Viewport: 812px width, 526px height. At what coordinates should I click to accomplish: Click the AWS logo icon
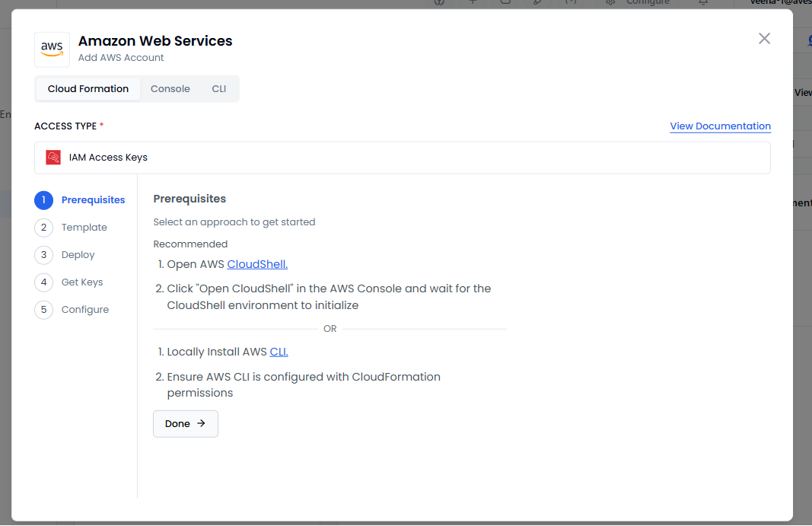tap(52, 49)
